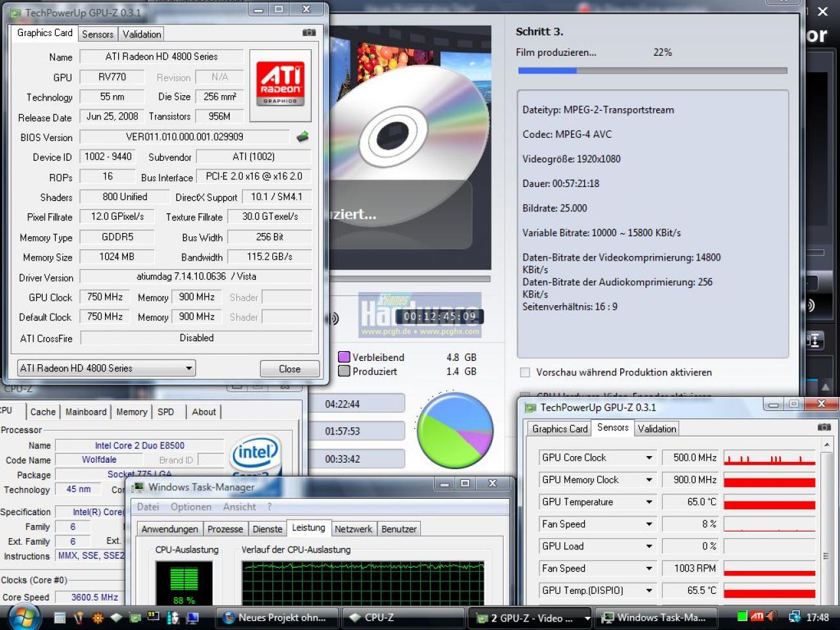The image size is (840, 630).
Task: Open the GPU Temp.(DISPIO) sensor dropdown
Action: click(649, 591)
